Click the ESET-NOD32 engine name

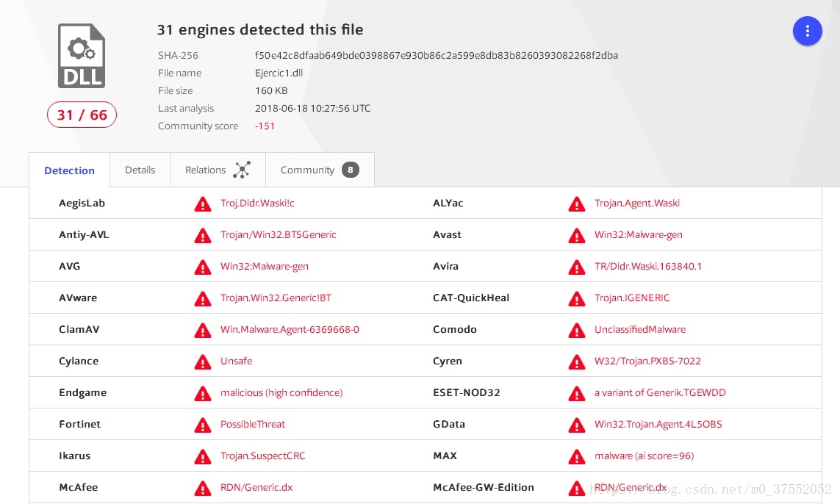(x=466, y=392)
